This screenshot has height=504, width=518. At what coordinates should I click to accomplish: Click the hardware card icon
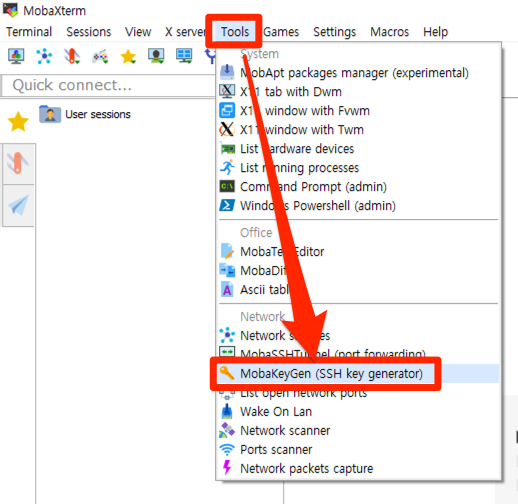click(228, 149)
